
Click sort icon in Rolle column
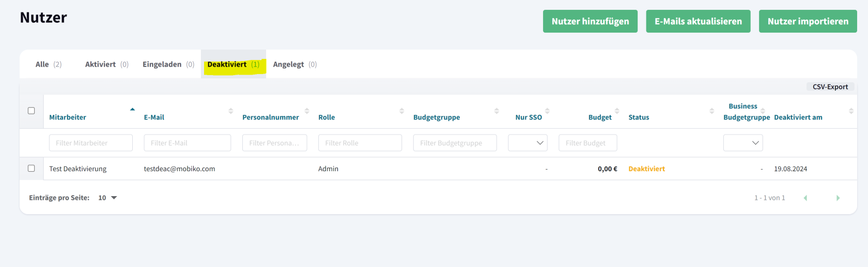401,111
